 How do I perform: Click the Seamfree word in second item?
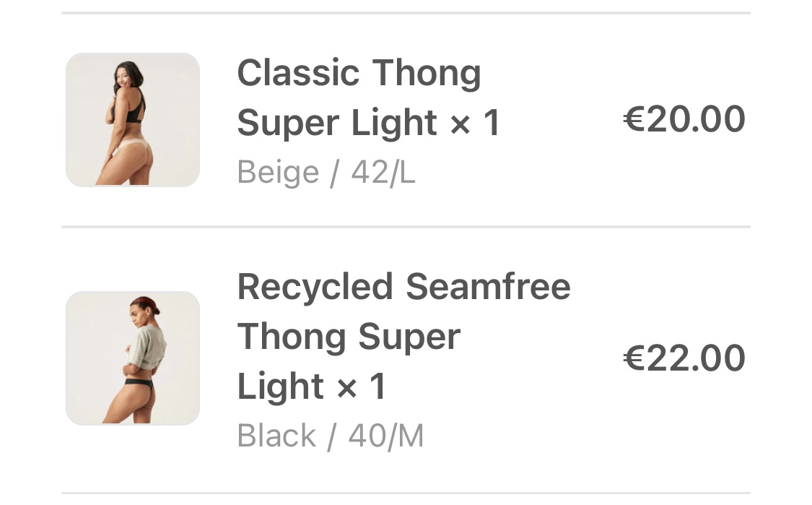pos(489,288)
